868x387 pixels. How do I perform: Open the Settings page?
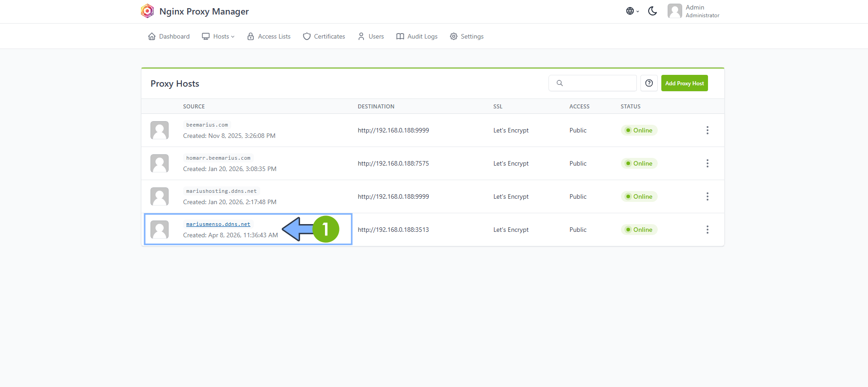[467, 36]
